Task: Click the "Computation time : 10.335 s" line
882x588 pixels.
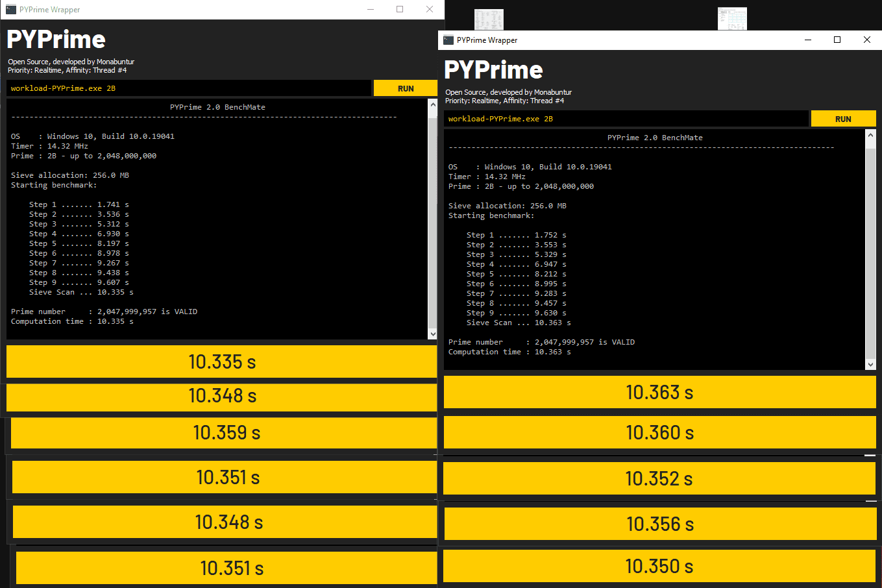Action: click(72, 321)
